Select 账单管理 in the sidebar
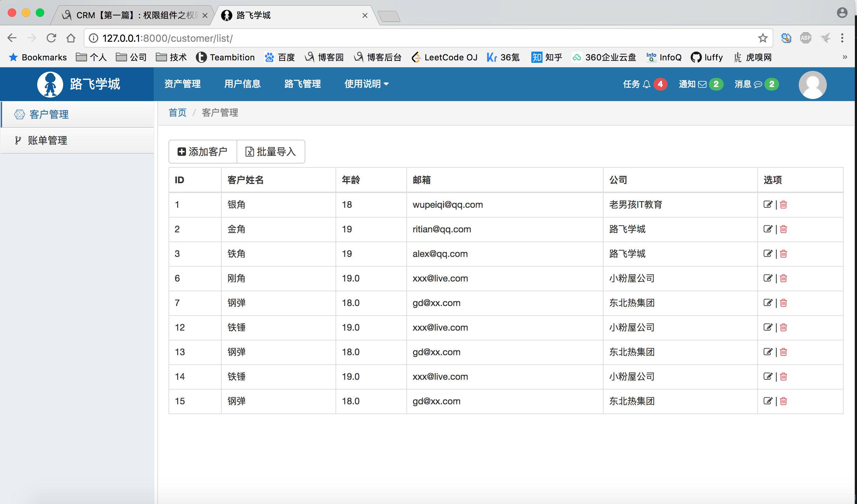The image size is (857, 504). click(47, 140)
